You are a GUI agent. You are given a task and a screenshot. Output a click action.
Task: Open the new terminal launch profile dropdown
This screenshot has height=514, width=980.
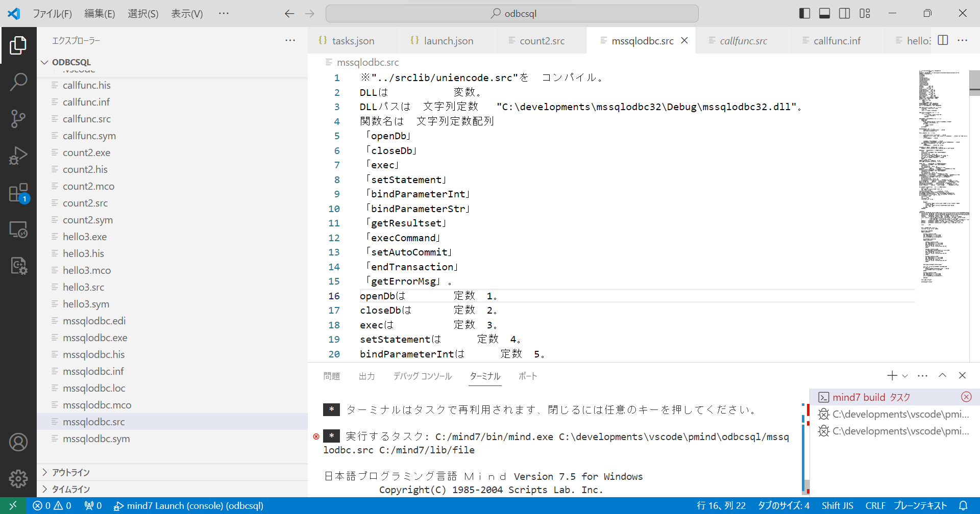905,376
